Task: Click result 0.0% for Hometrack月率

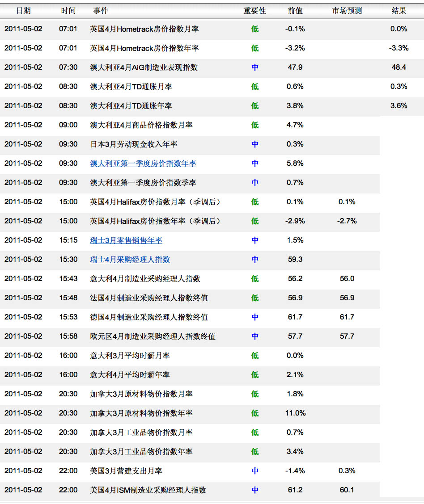Action: point(399,29)
